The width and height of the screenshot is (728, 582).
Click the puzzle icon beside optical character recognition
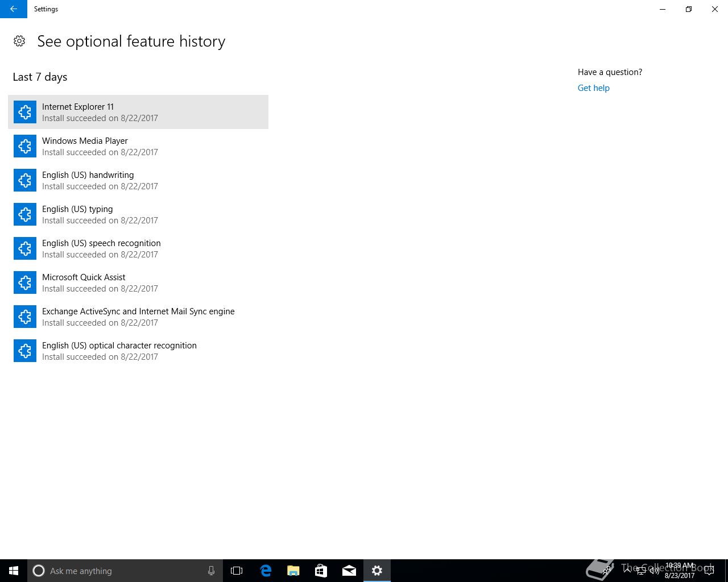tap(25, 351)
